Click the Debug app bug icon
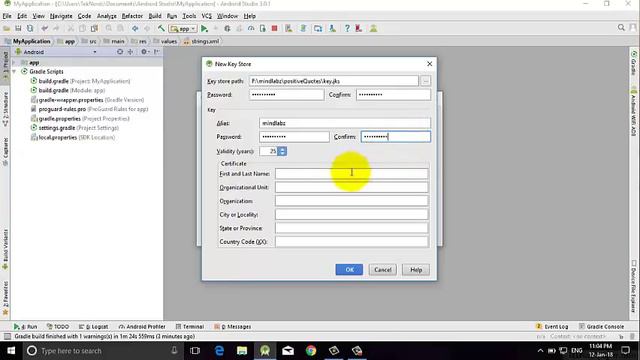Viewport: 640px width, 360px height. pos(227,29)
